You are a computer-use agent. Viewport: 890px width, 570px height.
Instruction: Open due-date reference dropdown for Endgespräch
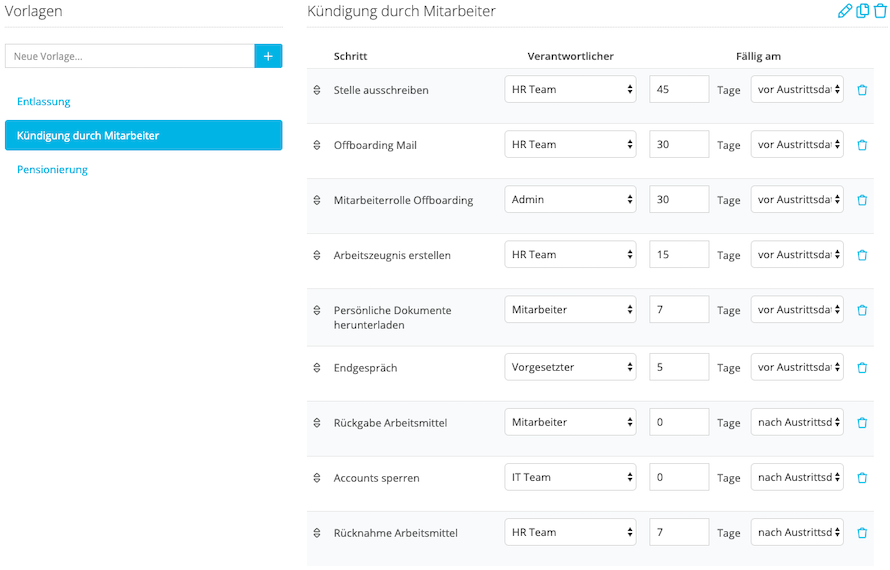pyautogui.click(x=797, y=367)
